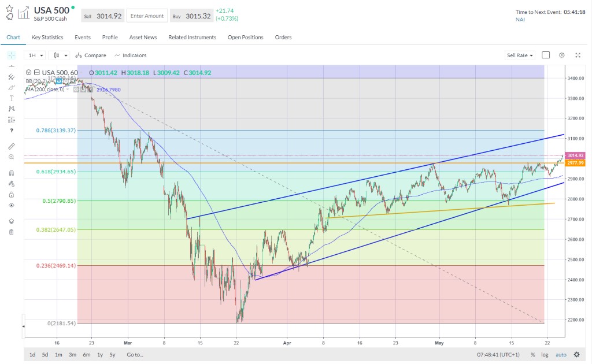592x364 pixels.
Task: Select the text annotation tool
Action: pos(12,98)
